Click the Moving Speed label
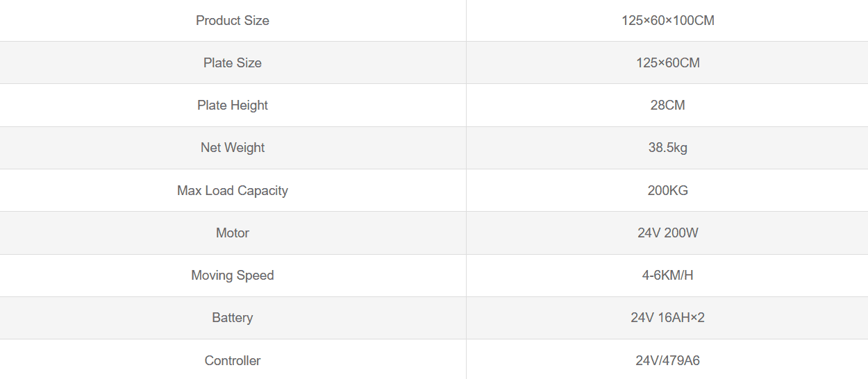Image resolution: width=868 pixels, height=379 pixels. click(x=232, y=276)
